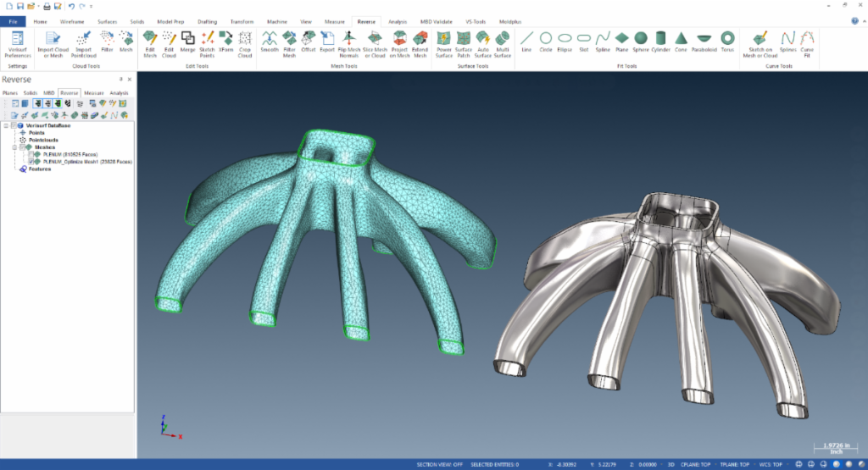868x470 pixels.
Task: Uncheck PLENUM_Optimize Mesh1 checkbox
Action: tap(31, 161)
